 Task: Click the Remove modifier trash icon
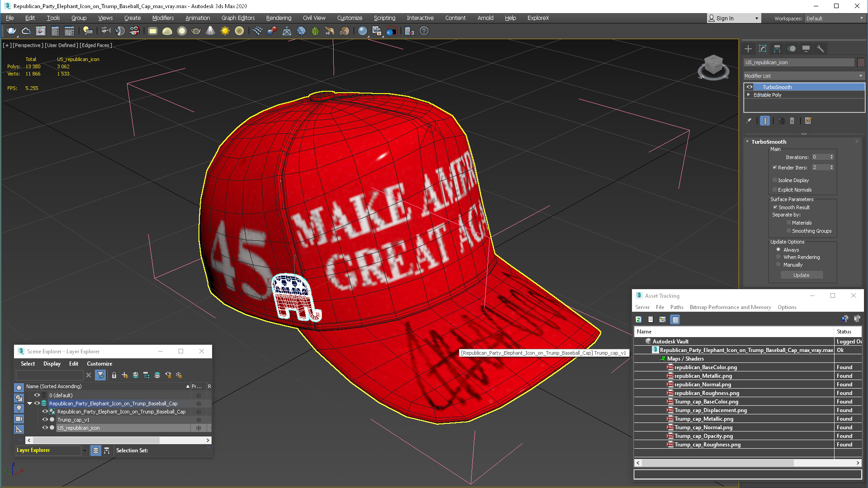coord(792,121)
